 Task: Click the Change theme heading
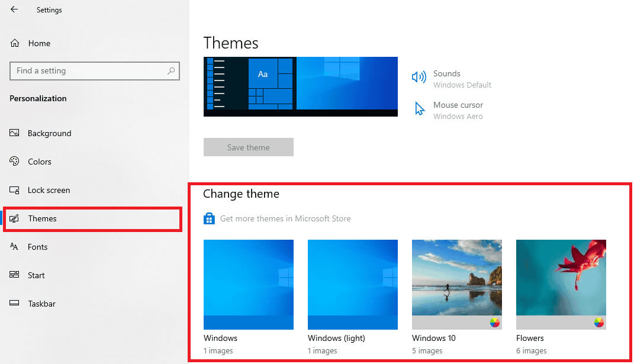pyautogui.click(x=241, y=194)
